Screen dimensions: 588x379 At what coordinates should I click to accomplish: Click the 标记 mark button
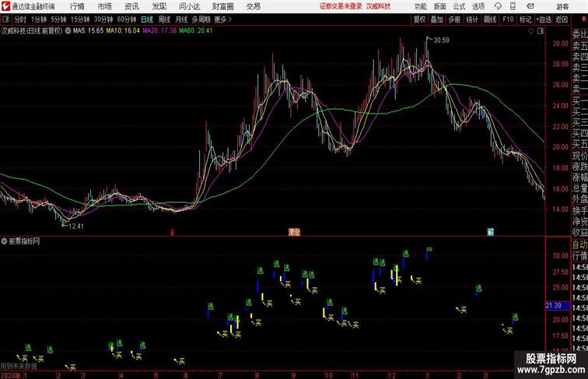tap(525, 19)
